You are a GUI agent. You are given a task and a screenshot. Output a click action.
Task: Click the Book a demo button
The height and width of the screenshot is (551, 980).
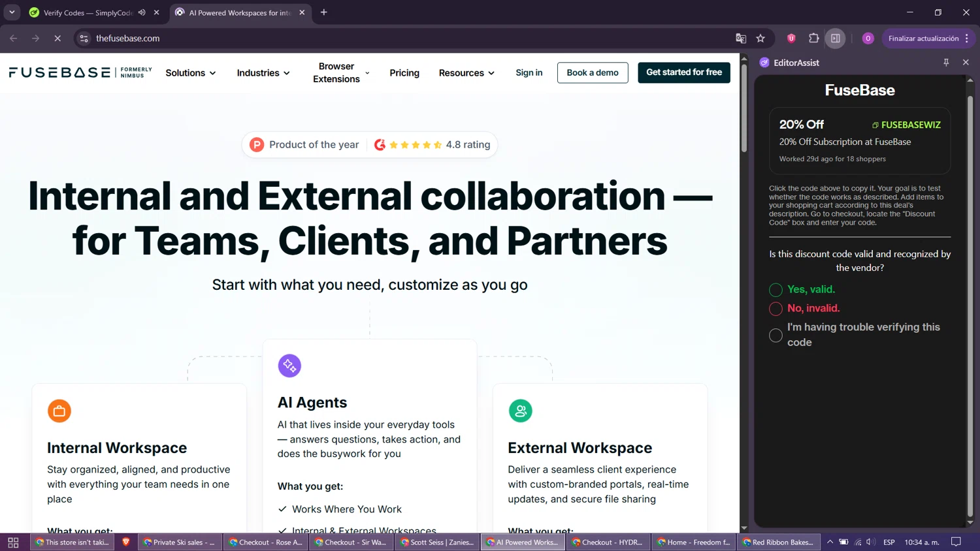click(593, 72)
